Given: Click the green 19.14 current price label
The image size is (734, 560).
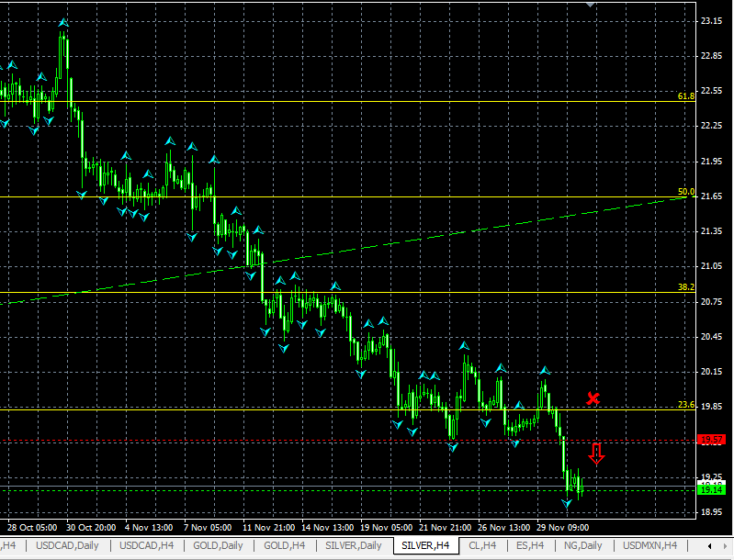Looking at the screenshot, I should pos(711,489).
